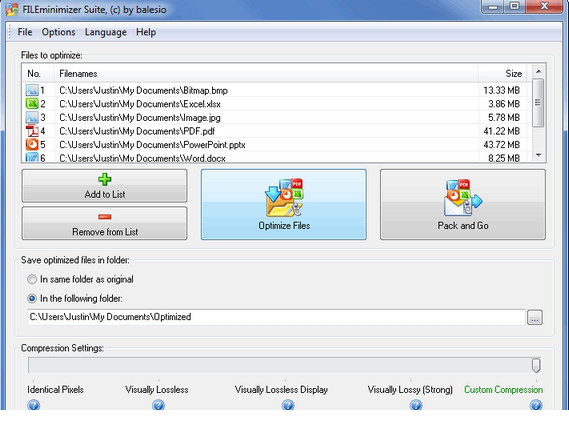Image resolution: width=569 pixels, height=426 pixels.
Task: Click the Pack and Go button
Action: tap(463, 204)
